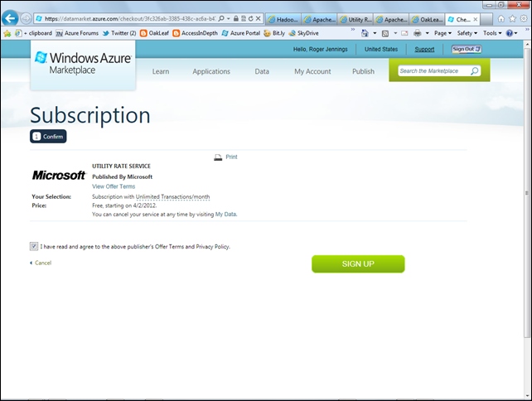The height and width of the screenshot is (401, 532).
Task: Open View Offer Terms link
Action: (x=114, y=186)
